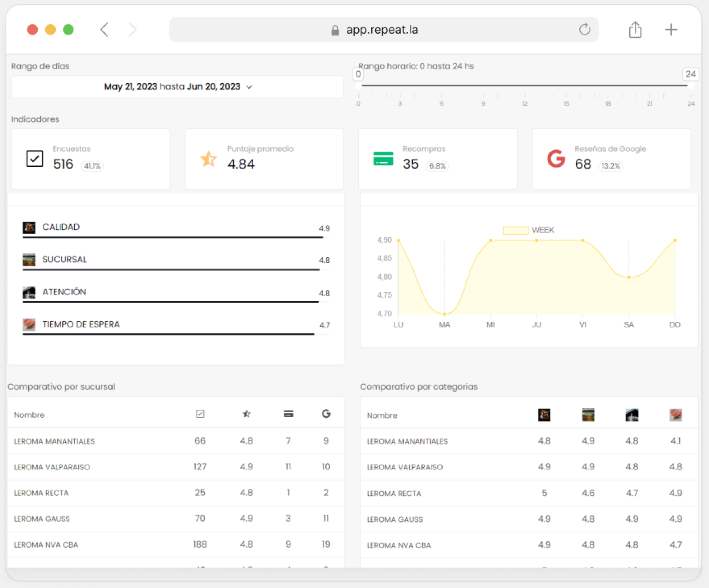Click Nombre header in sucursal table
Image resolution: width=709 pixels, height=588 pixels.
[29, 415]
